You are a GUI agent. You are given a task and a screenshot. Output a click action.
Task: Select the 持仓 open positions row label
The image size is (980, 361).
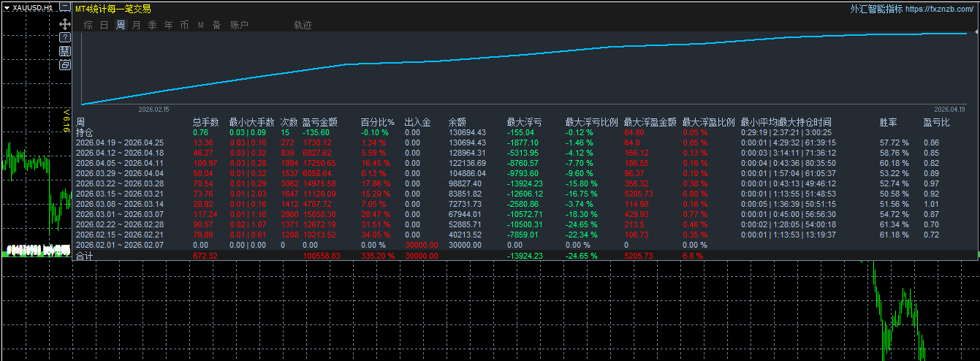pos(85,132)
